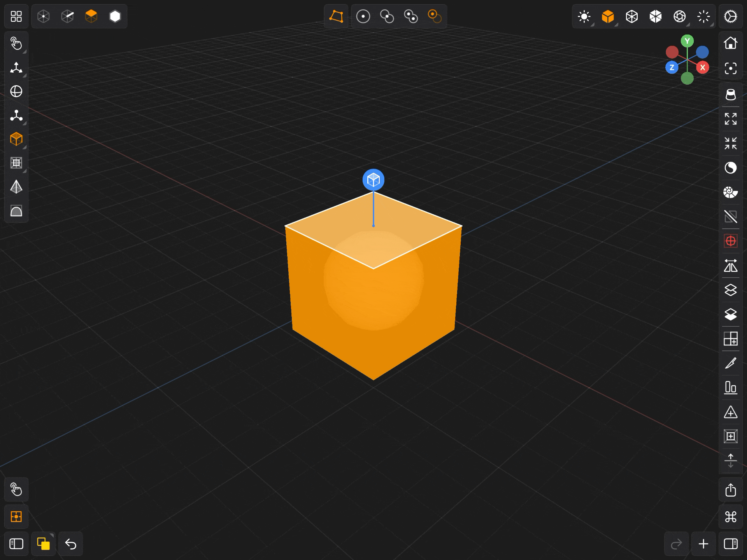
Task: Click the overlapping yellow squares icon
Action: (43, 544)
